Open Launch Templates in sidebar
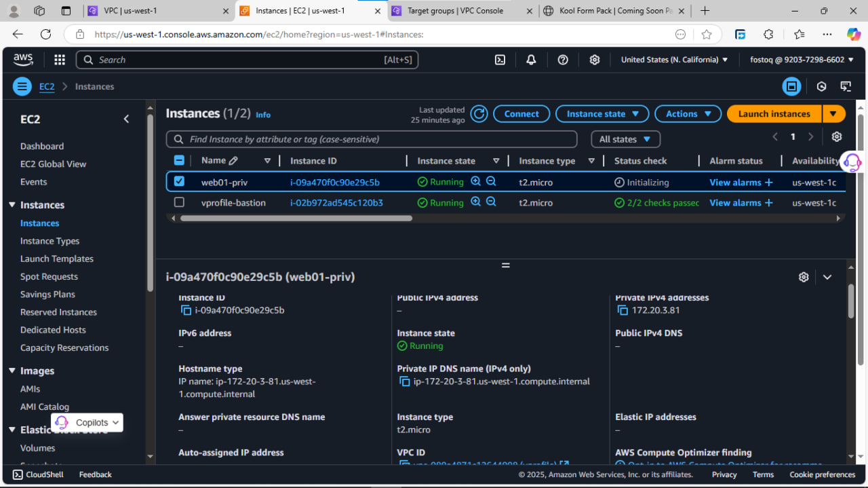 pos(57,259)
